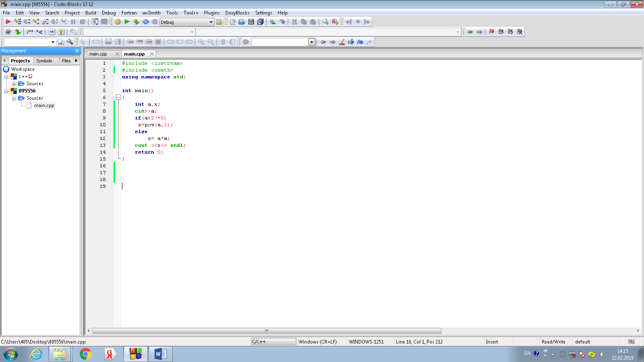The width and height of the screenshot is (644, 362).
Task: Toggle match case 'Aa' search option
Action: coord(360,42)
